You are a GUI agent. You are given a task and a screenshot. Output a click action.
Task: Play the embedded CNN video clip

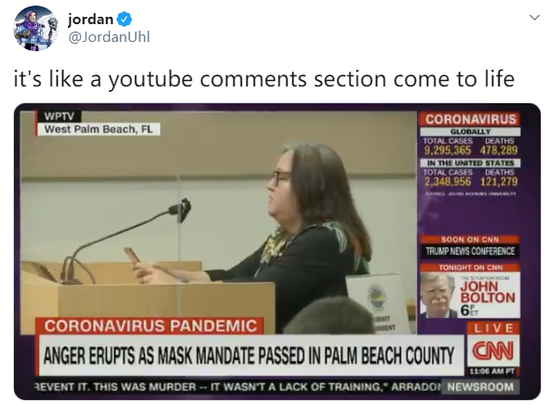tap(277, 252)
